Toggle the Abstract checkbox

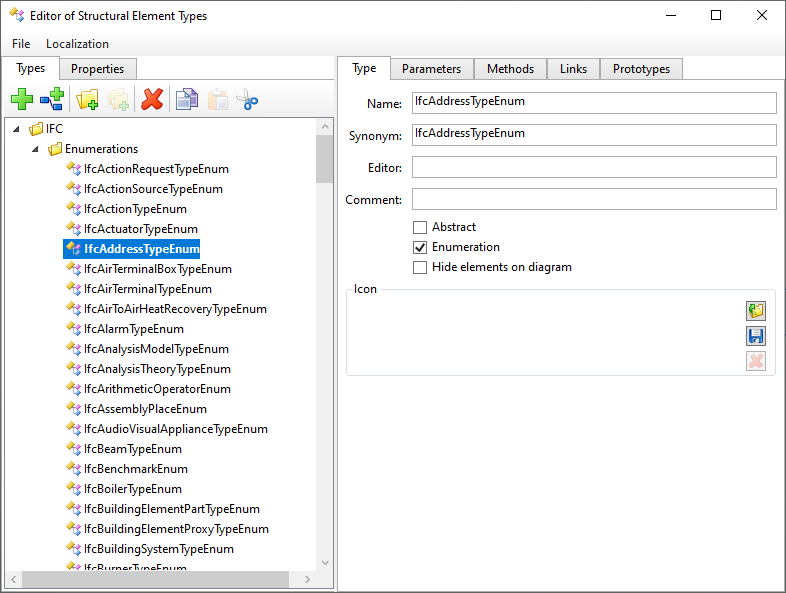420,228
